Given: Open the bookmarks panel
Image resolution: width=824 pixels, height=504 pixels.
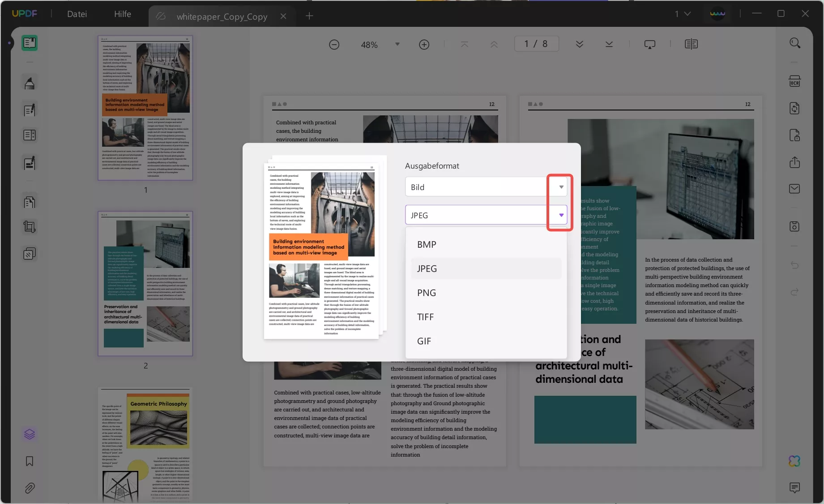Looking at the screenshot, I should coord(30,461).
